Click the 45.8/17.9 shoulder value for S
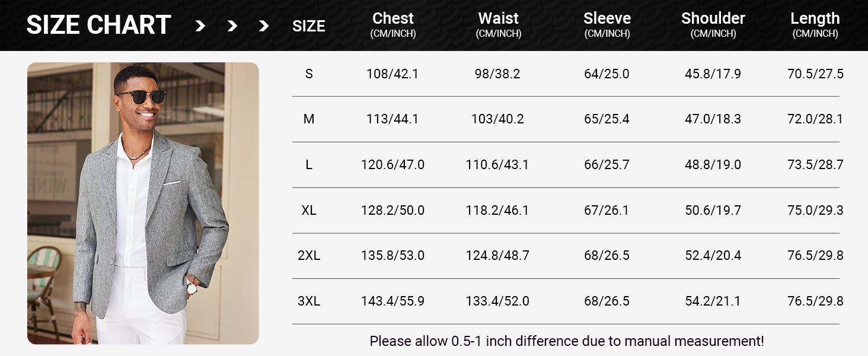This screenshot has height=356, width=868. coord(713,74)
